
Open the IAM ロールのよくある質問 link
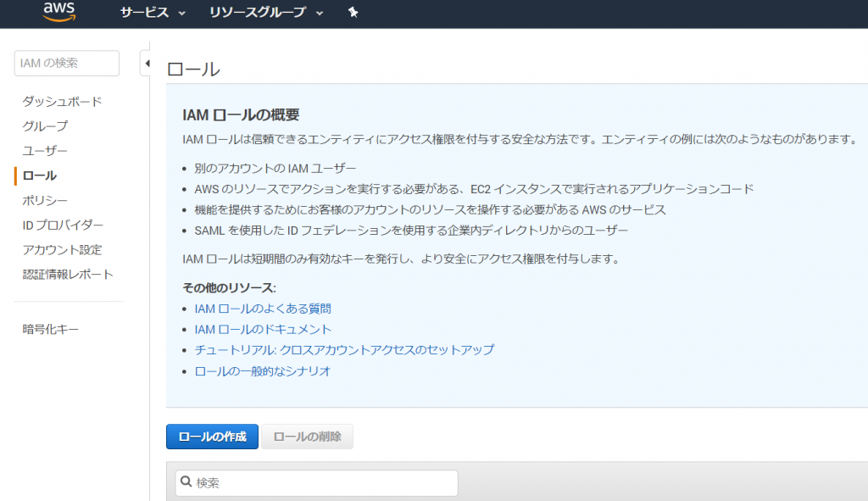tap(263, 309)
